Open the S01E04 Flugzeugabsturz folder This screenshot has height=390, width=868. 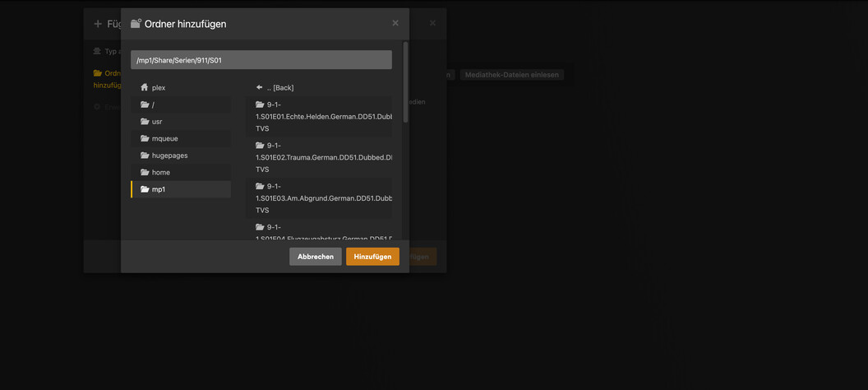319,230
